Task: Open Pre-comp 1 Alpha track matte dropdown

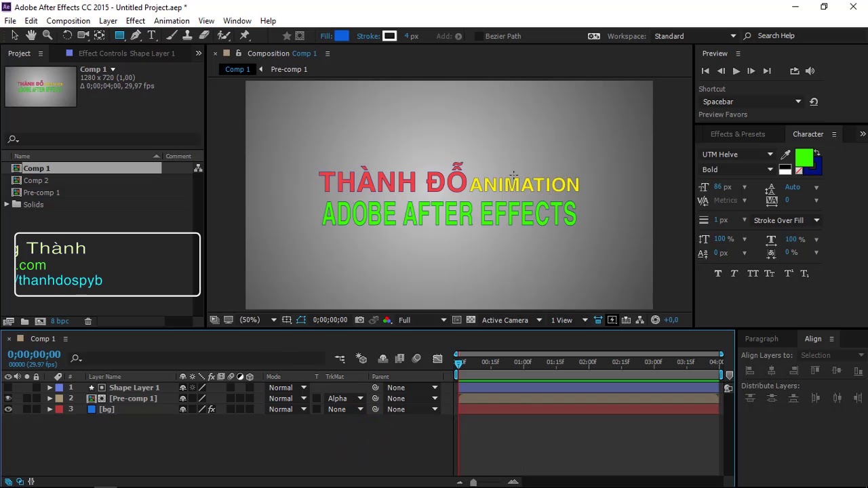Action: coord(346,399)
